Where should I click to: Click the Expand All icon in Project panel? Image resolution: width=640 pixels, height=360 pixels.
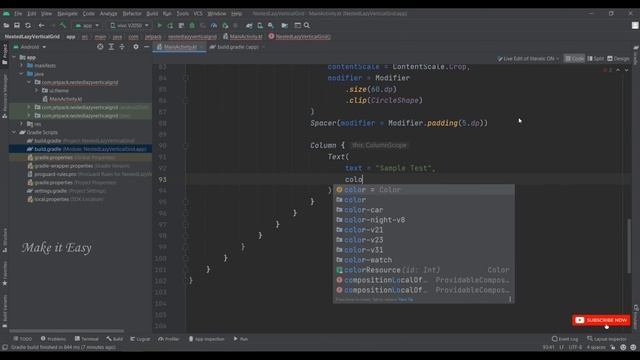pos(111,47)
